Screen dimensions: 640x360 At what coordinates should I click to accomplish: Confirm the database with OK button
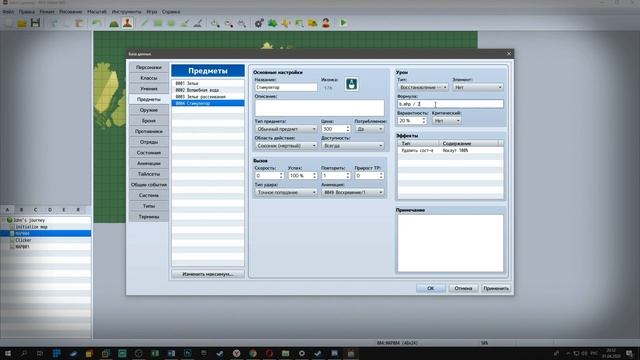click(431, 288)
